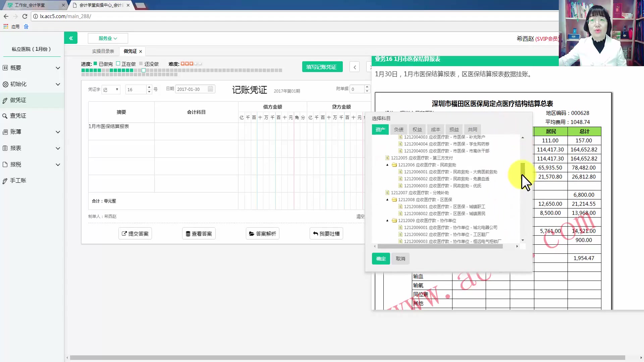Select 做凭证 in the sidebar
The height and width of the screenshot is (362, 644).
click(32, 100)
